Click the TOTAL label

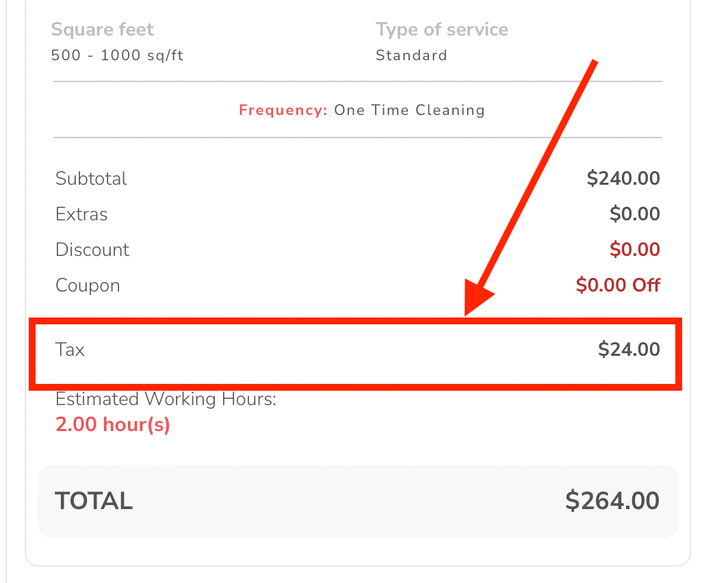94,502
